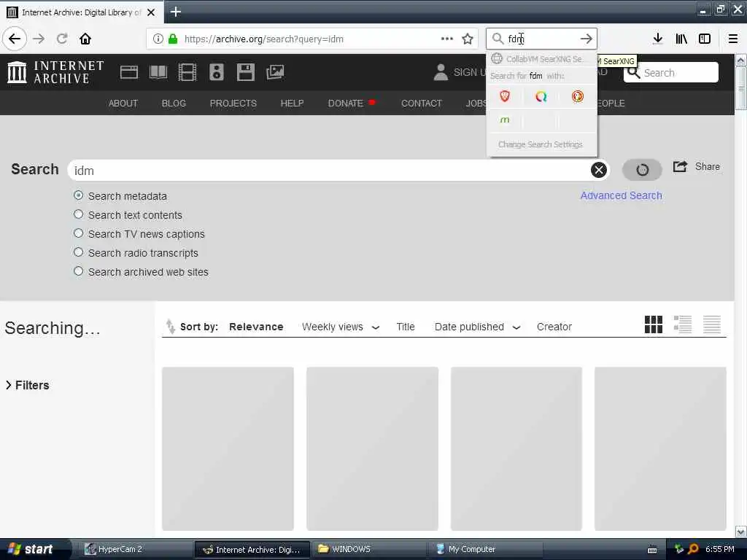747x560 pixels.
Task: Sort results by Title
Action: pyautogui.click(x=406, y=327)
